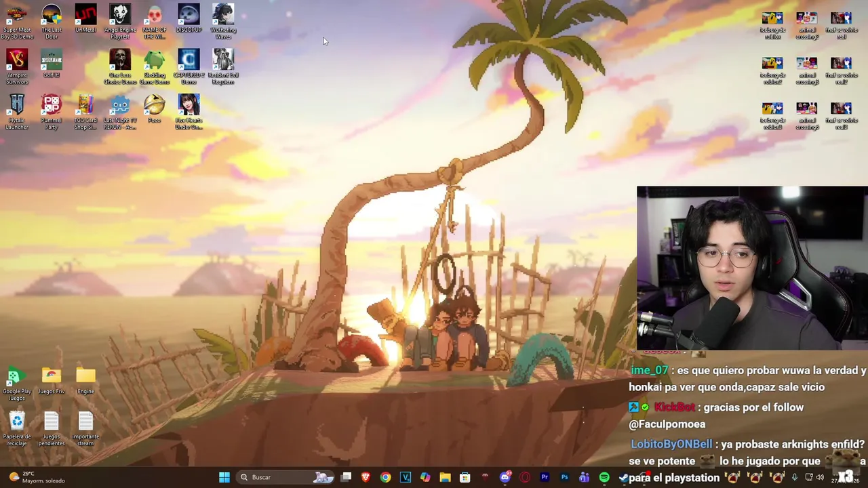Open Opera GX browser from taskbar
Viewport: 868px width, 488px height.
click(525, 477)
